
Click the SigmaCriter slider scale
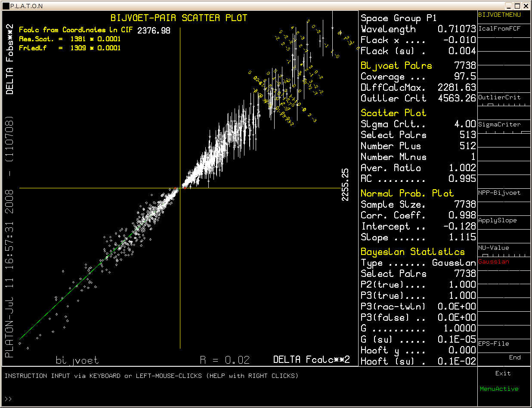tap(504, 132)
